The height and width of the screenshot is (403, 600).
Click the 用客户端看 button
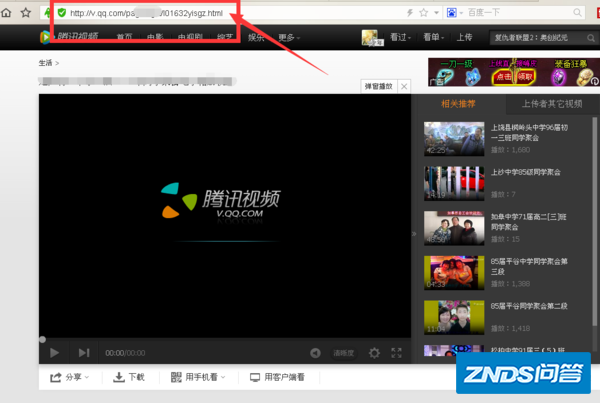tap(277, 377)
